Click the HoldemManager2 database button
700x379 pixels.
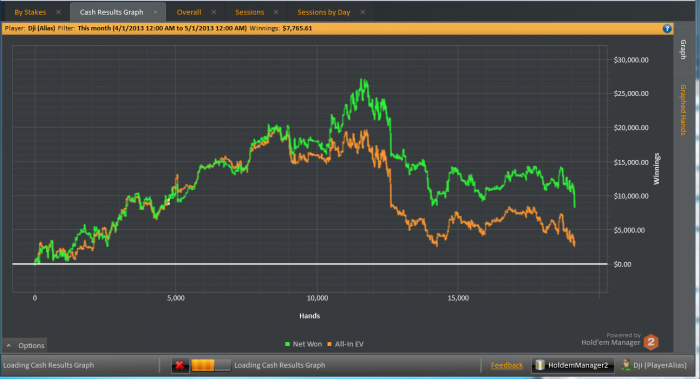[572, 365]
